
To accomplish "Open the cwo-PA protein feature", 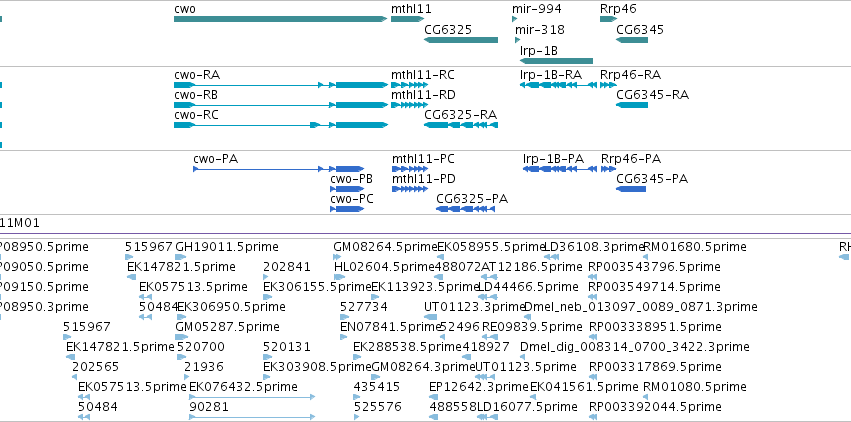I will (x=278, y=169).
